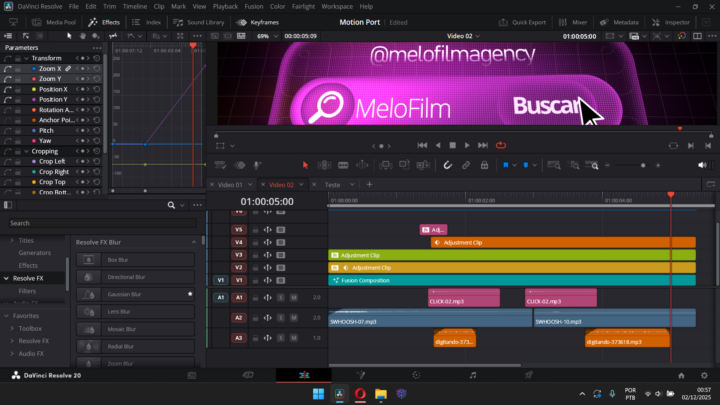Select the Gaussian Blur effect
Image resolution: width=720 pixels, height=405 pixels.
(125, 294)
